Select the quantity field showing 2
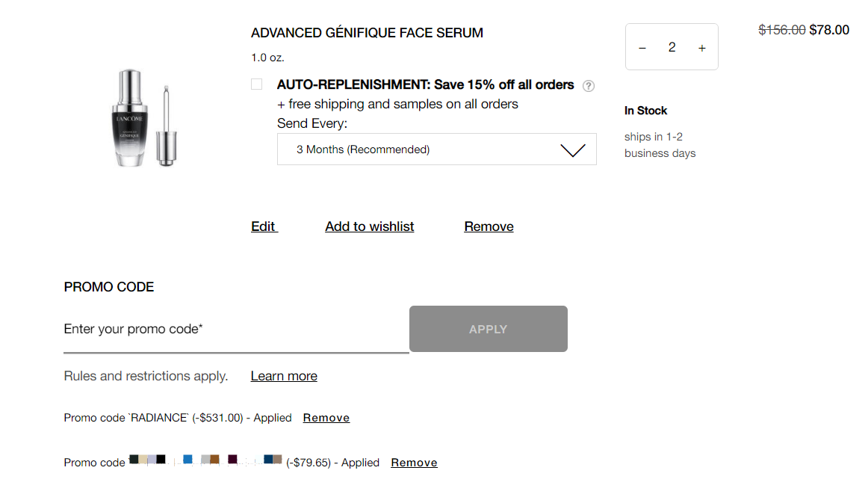Image resolution: width=868 pixels, height=497 pixels. pos(672,47)
